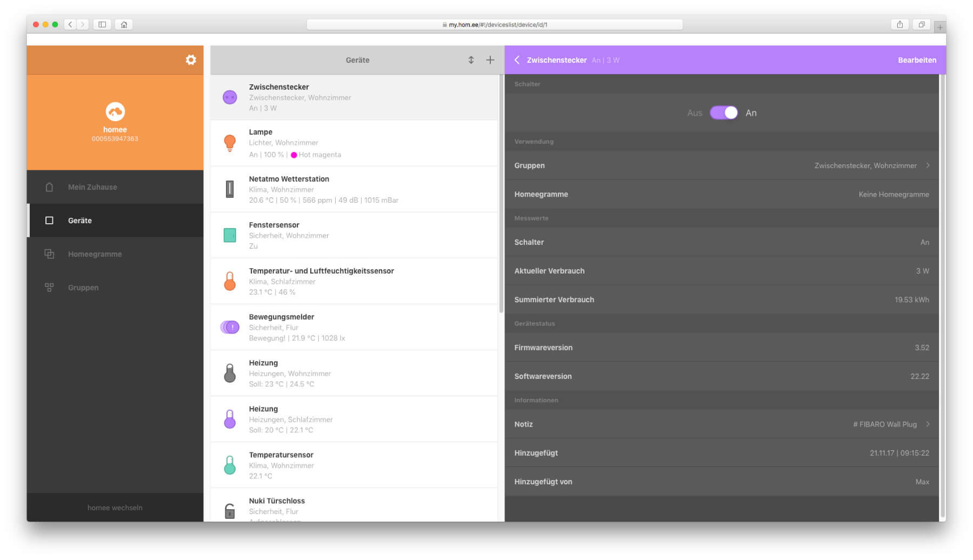Toggle the Zwischenstecker switch off
973x560 pixels.
pyautogui.click(x=723, y=112)
